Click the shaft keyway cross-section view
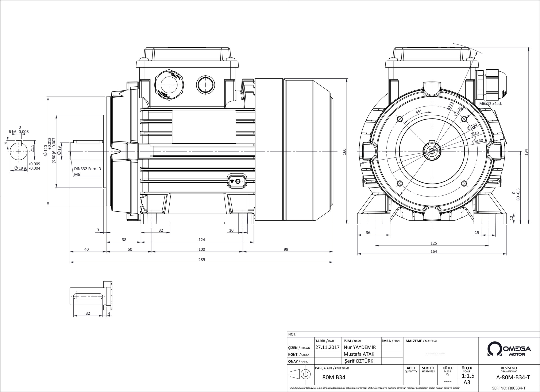Screen dimensions: 540x392 [x=19, y=151]
